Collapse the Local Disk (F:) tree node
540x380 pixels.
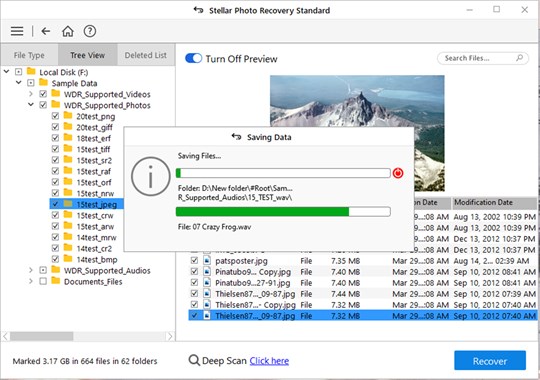(7, 72)
